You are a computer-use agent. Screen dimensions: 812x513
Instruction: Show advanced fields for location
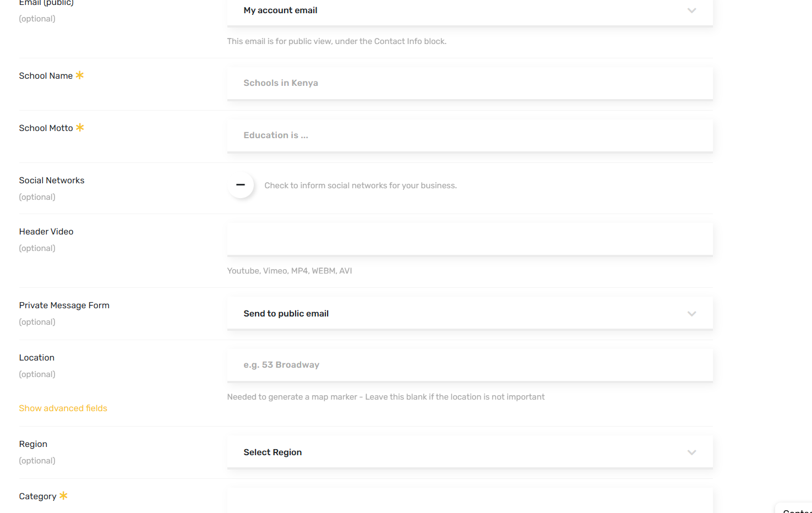point(63,408)
